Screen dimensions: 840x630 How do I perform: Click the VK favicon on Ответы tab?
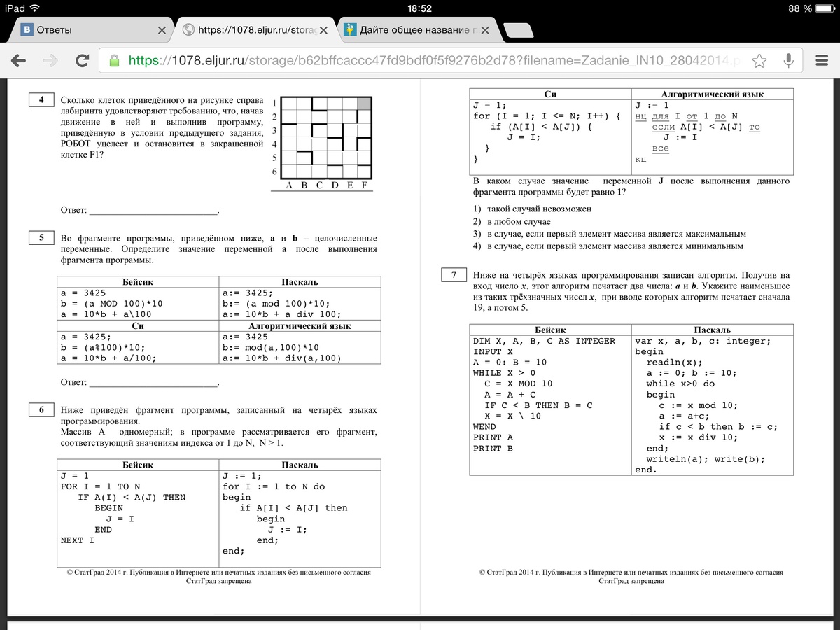(x=27, y=30)
